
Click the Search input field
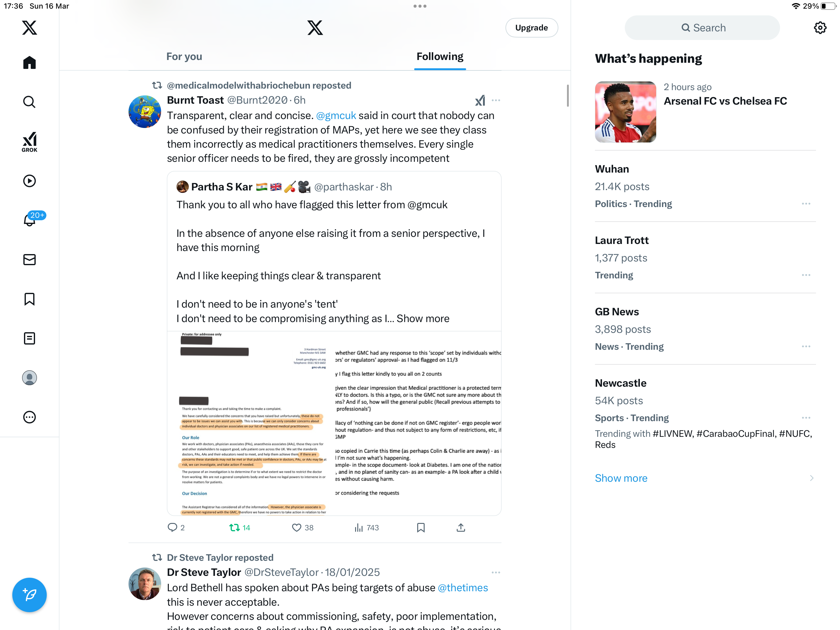[x=702, y=28]
